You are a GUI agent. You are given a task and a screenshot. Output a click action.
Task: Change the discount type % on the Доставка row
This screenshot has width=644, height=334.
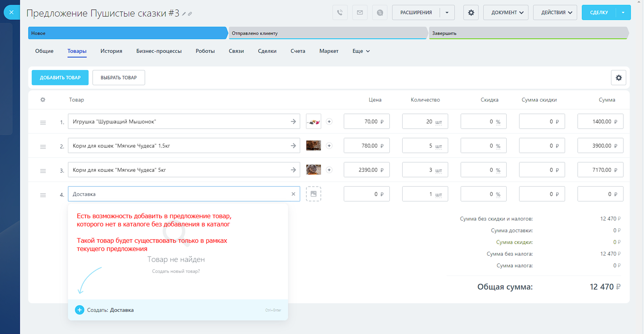[x=498, y=194]
